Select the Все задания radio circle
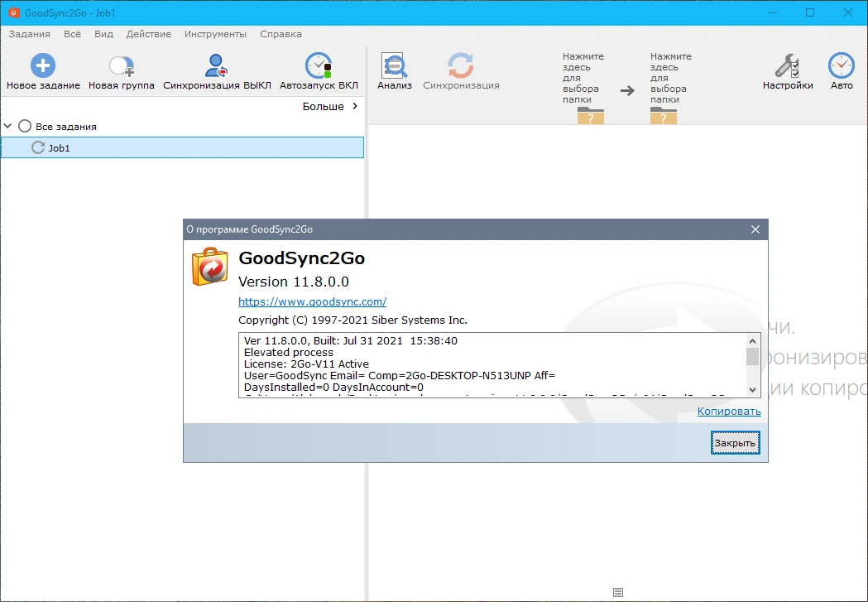This screenshot has height=602, width=868. point(24,126)
